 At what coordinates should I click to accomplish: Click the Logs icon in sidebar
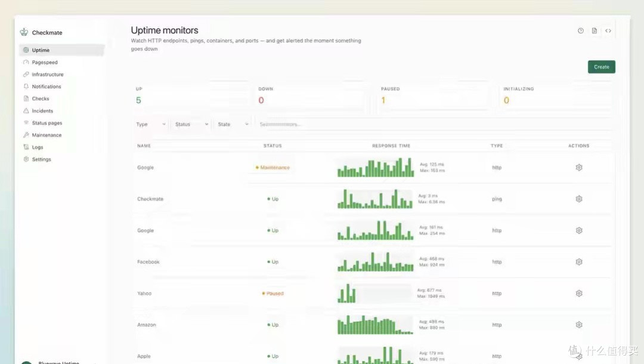[x=26, y=147]
